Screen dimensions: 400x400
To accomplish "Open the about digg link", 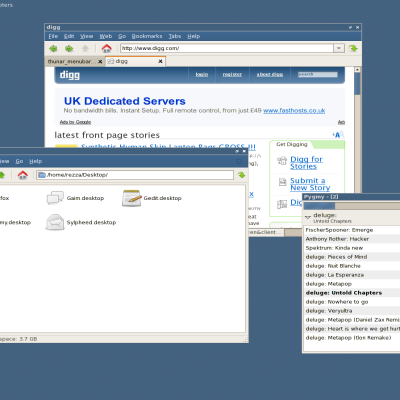I will [270, 74].
